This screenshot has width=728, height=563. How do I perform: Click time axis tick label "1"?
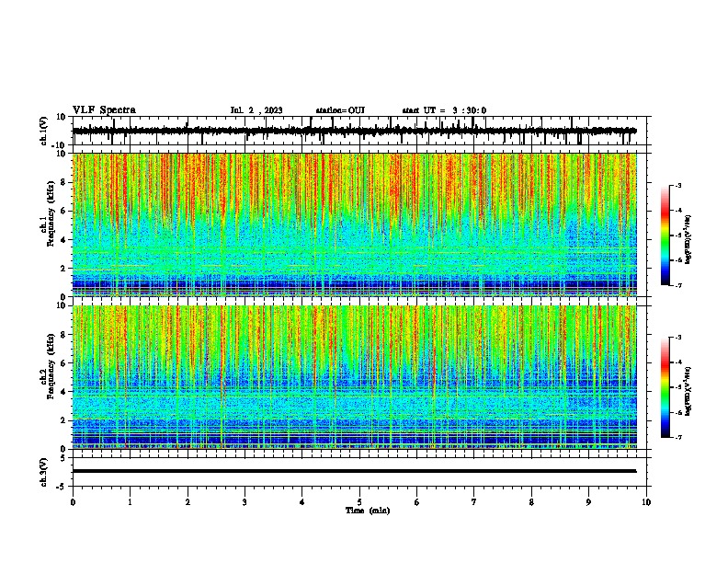pos(130,501)
